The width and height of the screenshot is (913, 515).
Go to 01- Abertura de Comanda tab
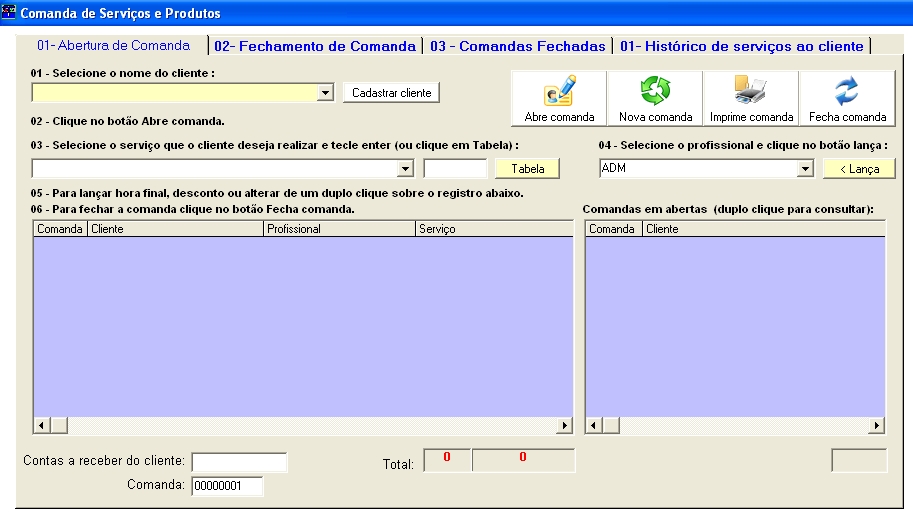point(113,45)
